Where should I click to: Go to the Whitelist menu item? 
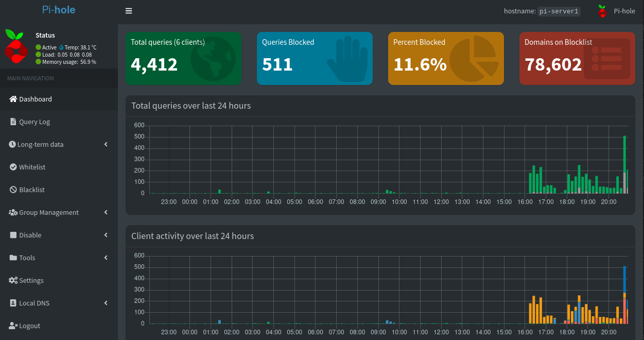point(59,167)
